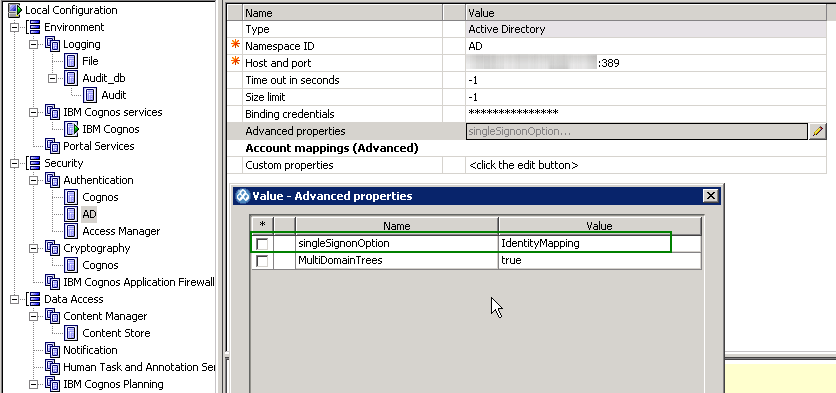The image size is (836, 393).
Task: Click the Logging folder icon
Action: (x=53, y=44)
